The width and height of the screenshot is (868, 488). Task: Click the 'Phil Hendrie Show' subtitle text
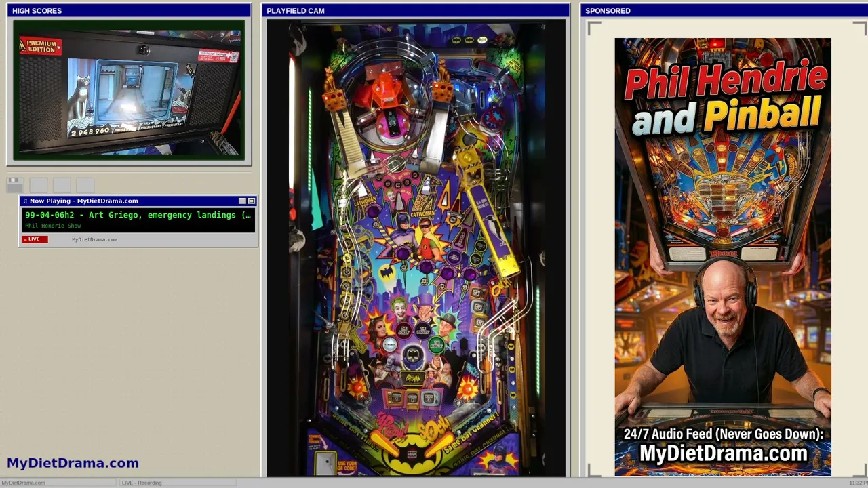(x=53, y=226)
